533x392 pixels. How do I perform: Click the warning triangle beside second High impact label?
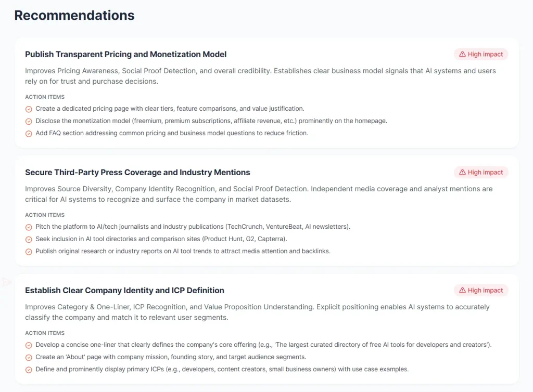463,172
